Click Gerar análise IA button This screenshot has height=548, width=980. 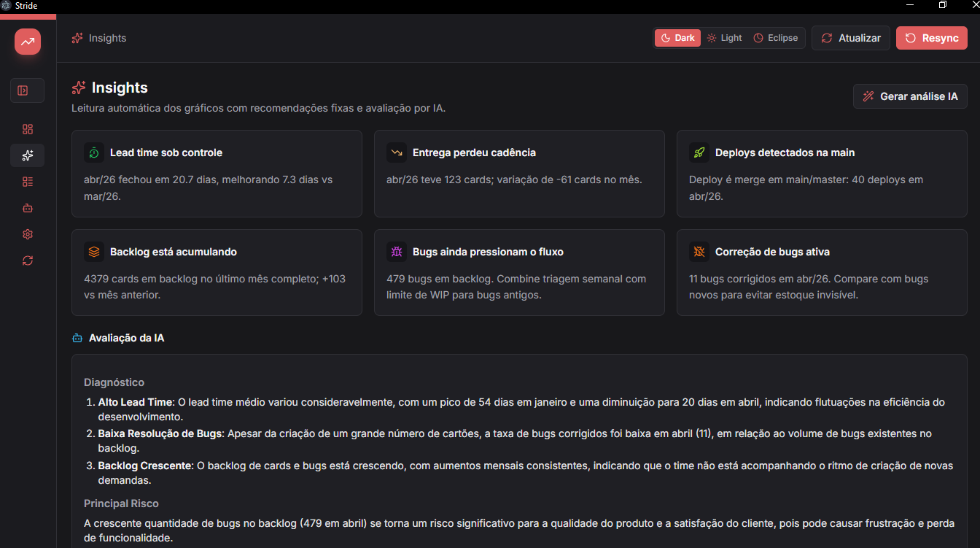tap(910, 96)
